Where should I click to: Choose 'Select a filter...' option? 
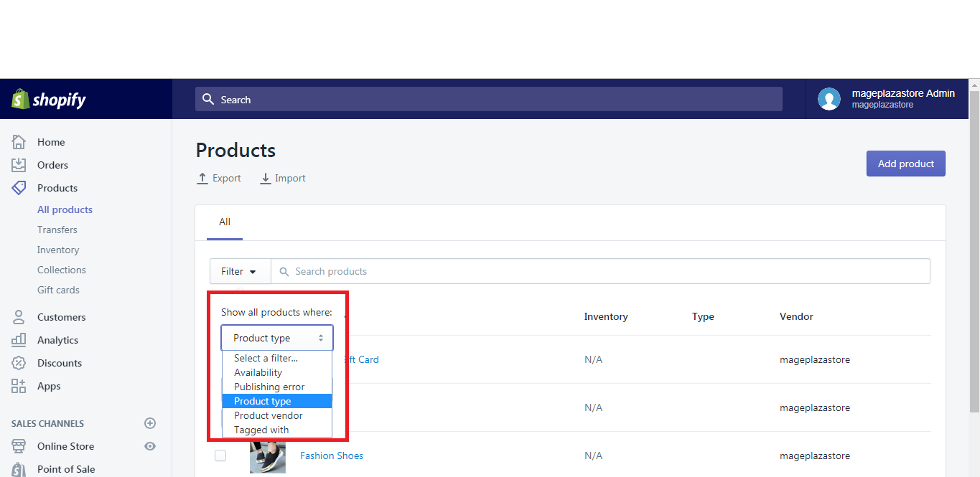coord(277,358)
